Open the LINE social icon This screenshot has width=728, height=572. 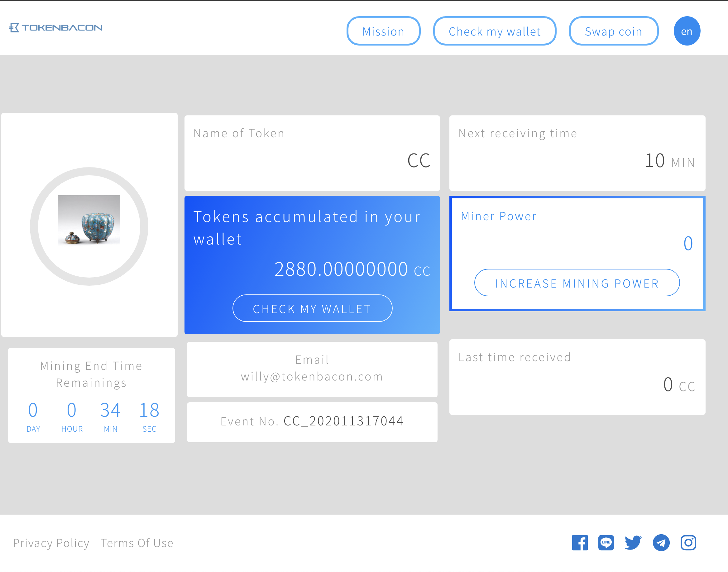point(606,543)
